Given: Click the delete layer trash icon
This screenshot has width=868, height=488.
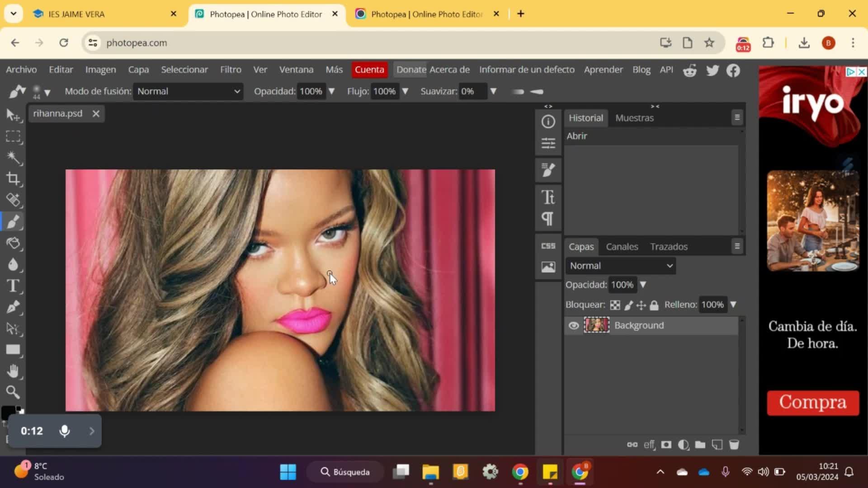Looking at the screenshot, I should click(x=734, y=445).
